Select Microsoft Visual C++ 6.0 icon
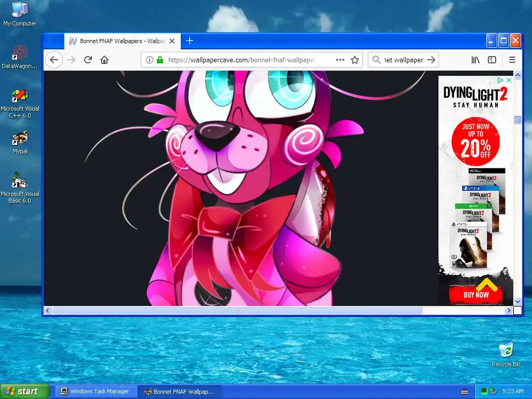The width and height of the screenshot is (532, 399). coord(20,103)
